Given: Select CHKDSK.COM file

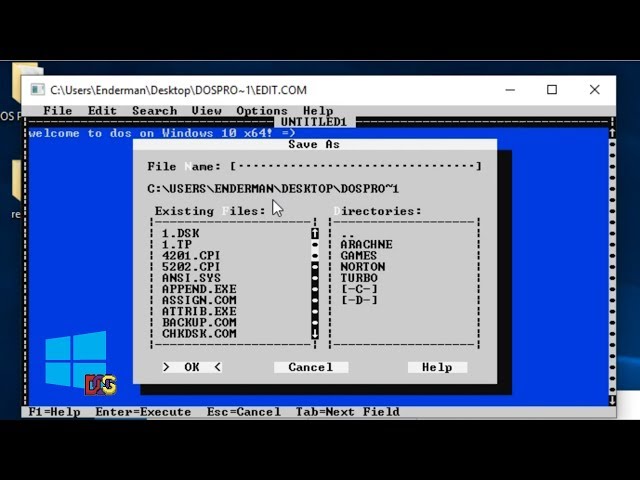Looking at the screenshot, I should point(199,333).
